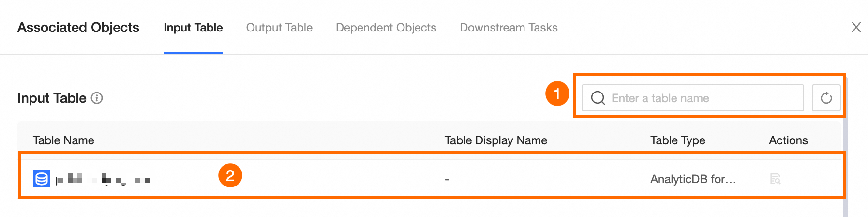
Task: Refresh the input table list
Action: point(826,98)
